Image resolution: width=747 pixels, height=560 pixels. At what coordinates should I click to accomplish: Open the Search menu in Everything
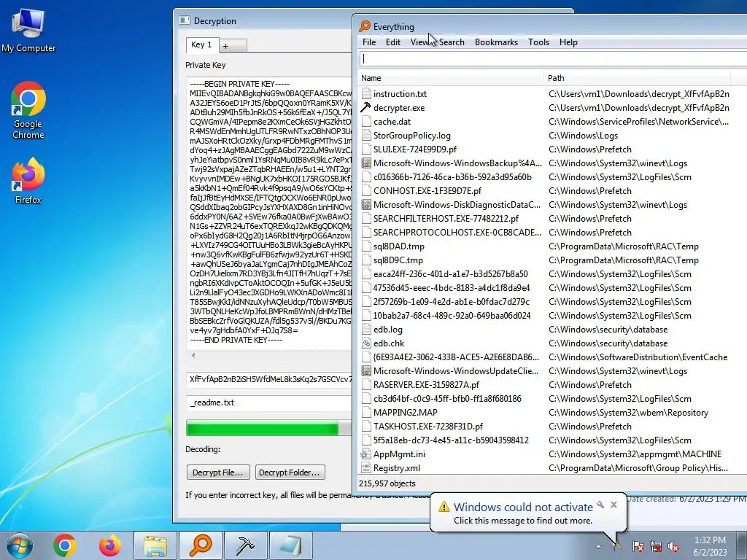point(452,42)
